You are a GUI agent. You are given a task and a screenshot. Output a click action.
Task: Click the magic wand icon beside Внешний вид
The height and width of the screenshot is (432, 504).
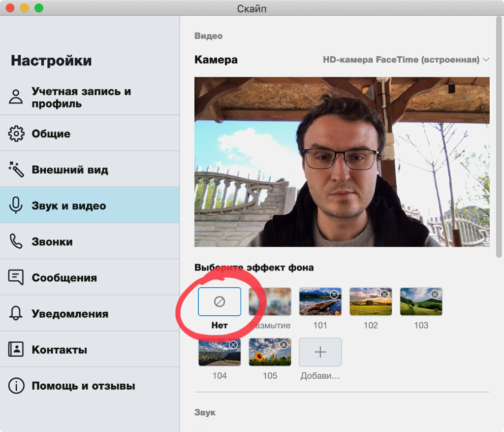pyautogui.click(x=16, y=169)
